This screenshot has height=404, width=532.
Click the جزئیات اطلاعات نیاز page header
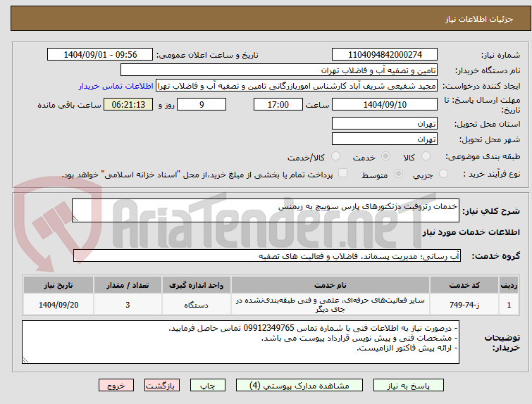(x=478, y=19)
